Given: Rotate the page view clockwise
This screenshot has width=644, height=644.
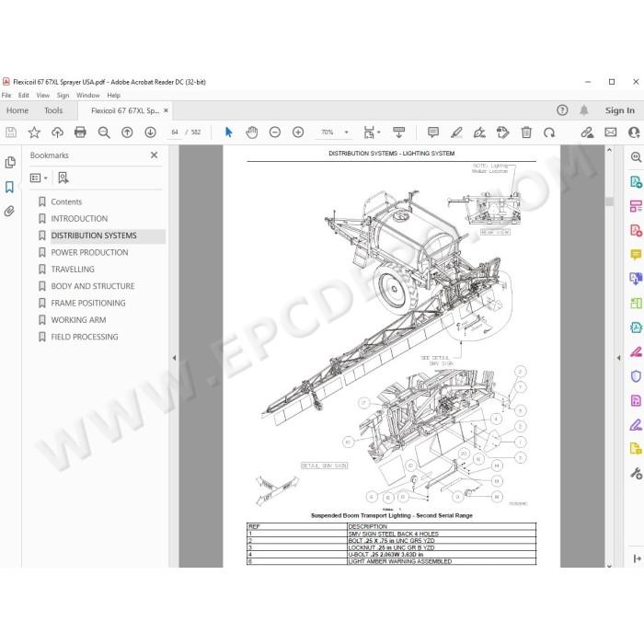Looking at the screenshot, I should pyautogui.click(x=549, y=132).
